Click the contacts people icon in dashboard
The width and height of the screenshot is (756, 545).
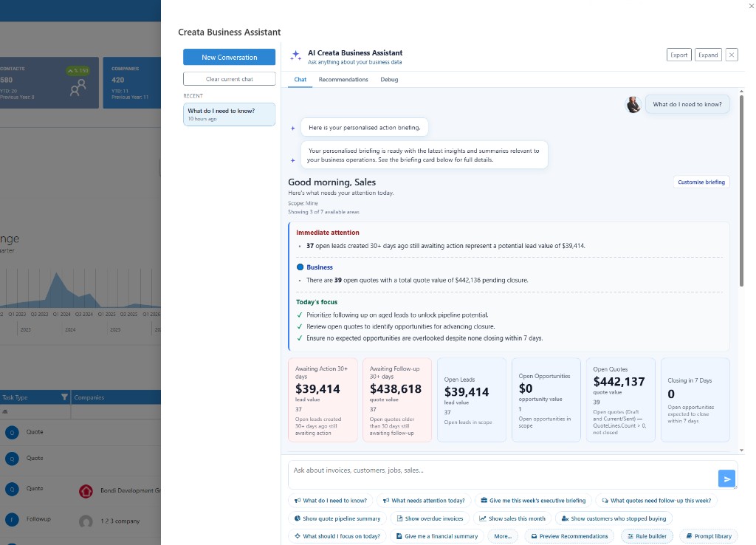click(78, 87)
